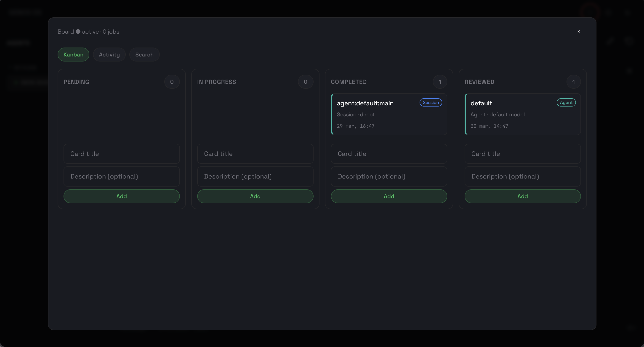The height and width of the screenshot is (347, 644).
Task: Click the active status dot
Action: pyautogui.click(x=78, y=32)
